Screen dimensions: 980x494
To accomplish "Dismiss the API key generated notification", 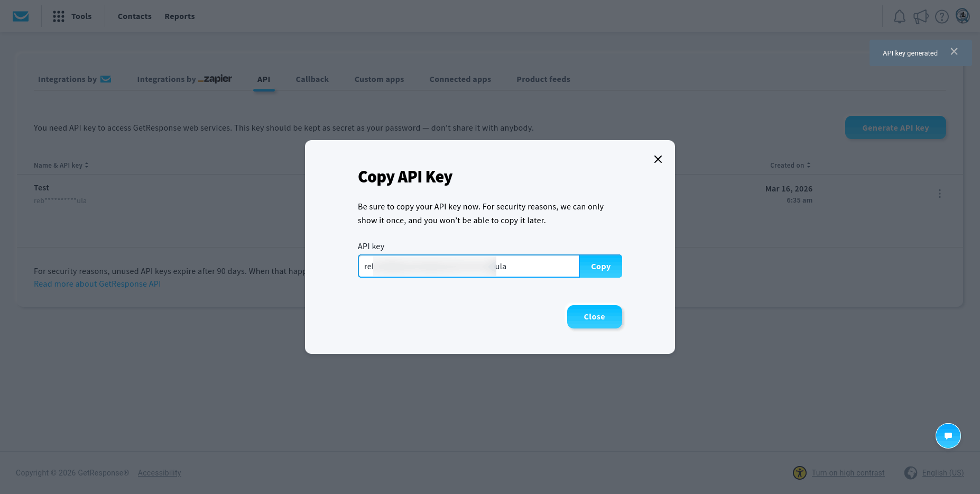I will [x=954, y=52].
